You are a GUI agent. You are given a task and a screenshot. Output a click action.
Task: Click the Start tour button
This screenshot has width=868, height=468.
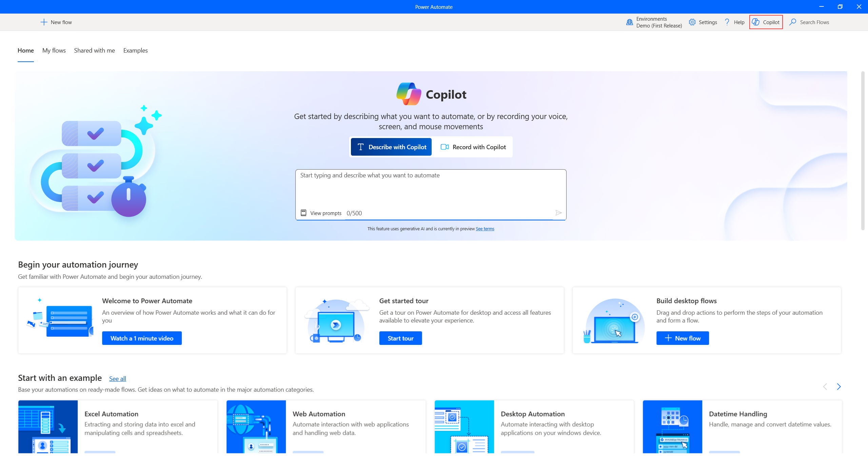pos(400,338)
